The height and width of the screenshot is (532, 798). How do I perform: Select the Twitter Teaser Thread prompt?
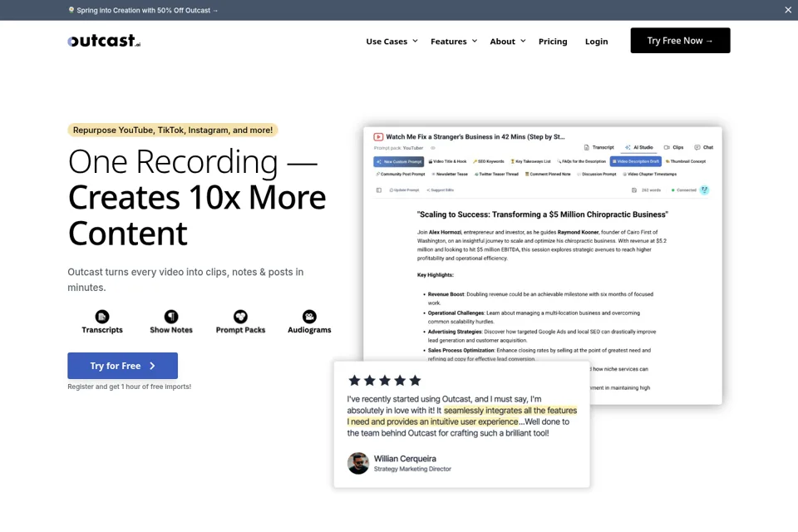pos(496,174)
